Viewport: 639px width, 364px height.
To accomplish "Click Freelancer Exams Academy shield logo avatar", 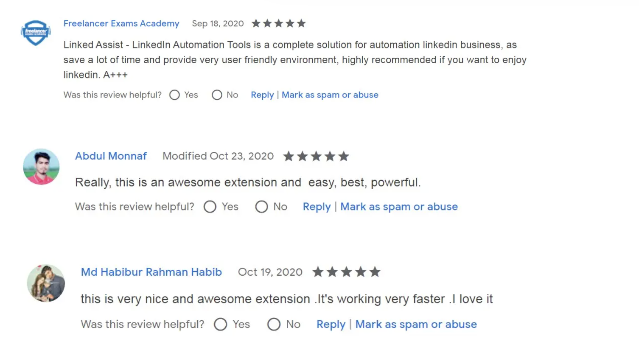I will coord(36,33).
